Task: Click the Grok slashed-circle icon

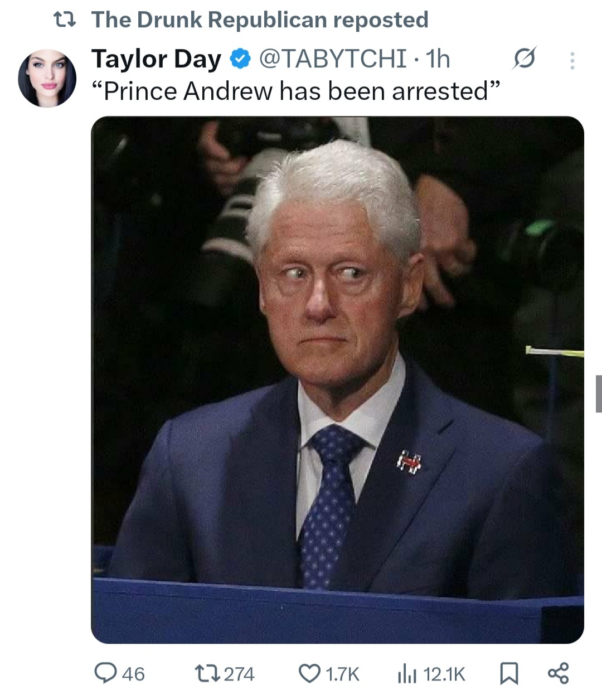Action: 524,58
